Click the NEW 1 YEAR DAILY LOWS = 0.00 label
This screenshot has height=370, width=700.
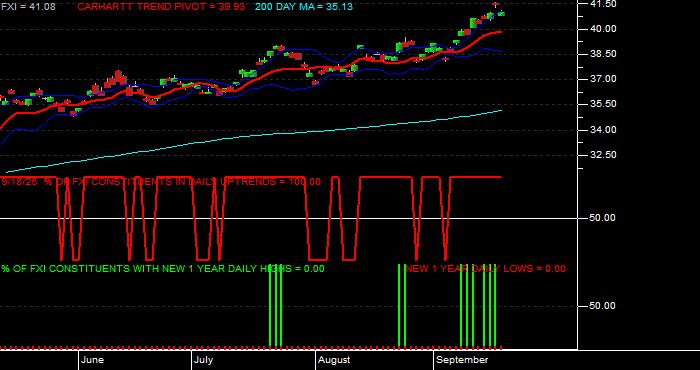[x=486, y=269]
